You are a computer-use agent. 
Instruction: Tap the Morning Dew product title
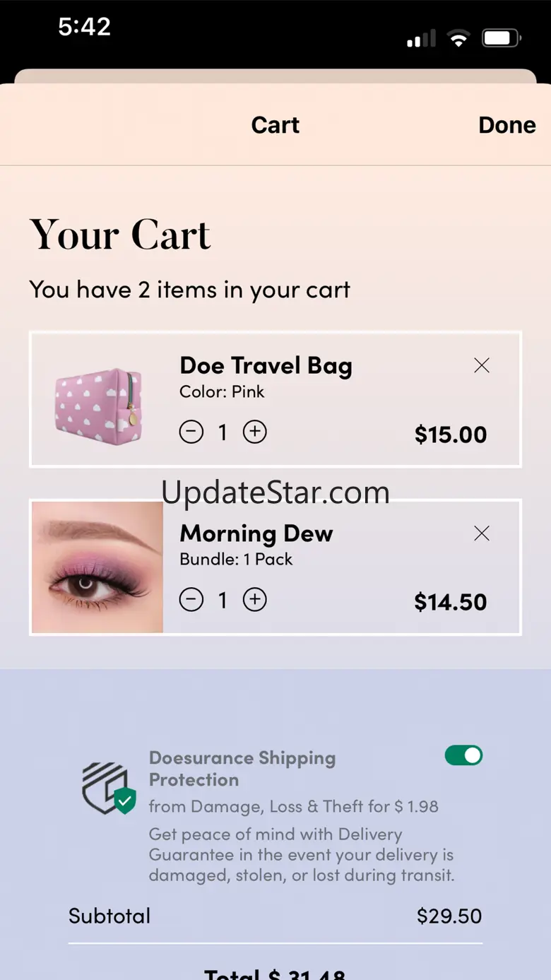point(256,533)
